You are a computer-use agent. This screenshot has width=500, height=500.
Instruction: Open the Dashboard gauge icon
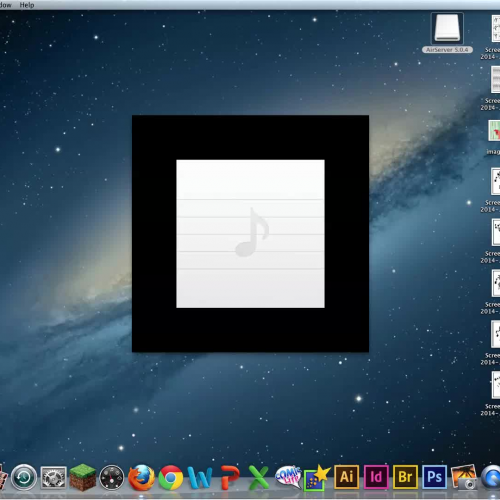tap(112, 478)
